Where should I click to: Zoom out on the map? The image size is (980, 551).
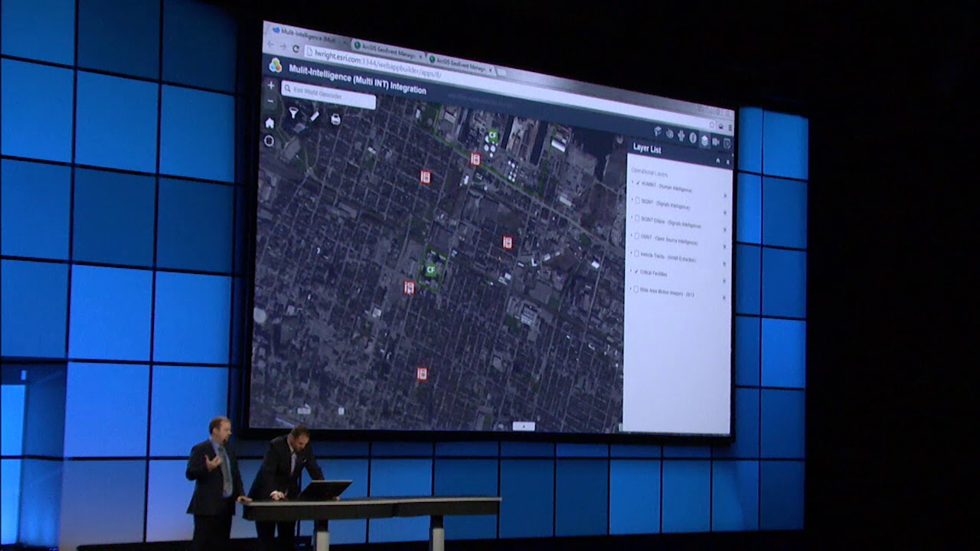click(270, 100)
